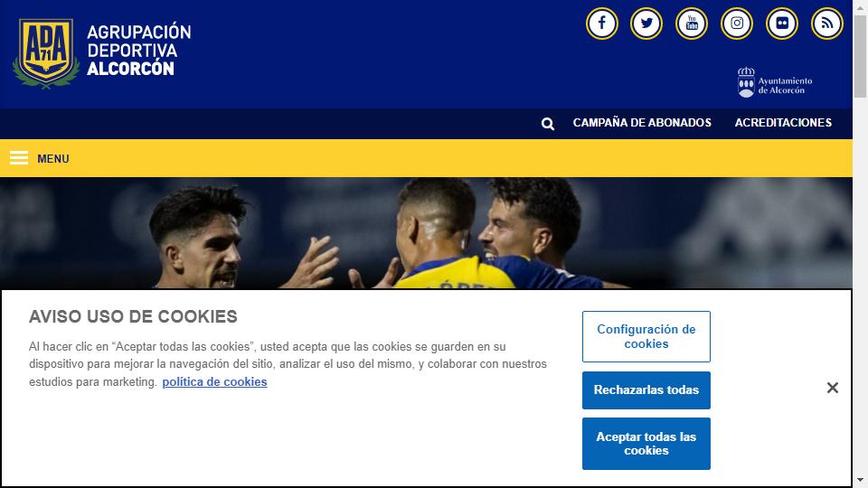This screenshot has height=488, width=868.
Task: Click the page vertical scrollbar thumb
Action: (860, 56)
